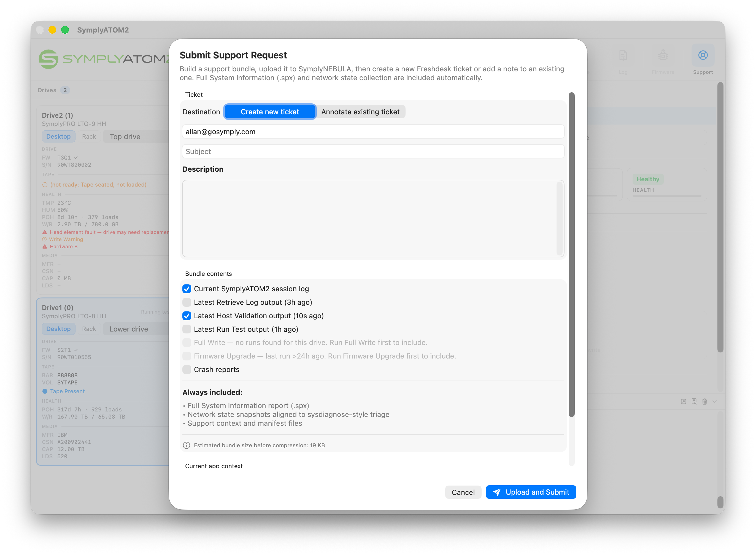Click the email field allan@gosymply.com
Screen dimensions: 756x555
tap(373, 132)
